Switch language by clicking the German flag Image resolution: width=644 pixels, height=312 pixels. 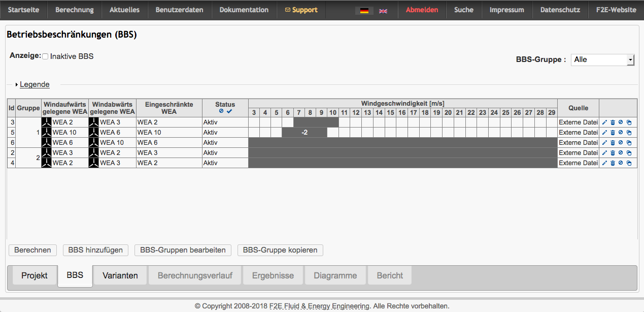(x=363, y=10)
